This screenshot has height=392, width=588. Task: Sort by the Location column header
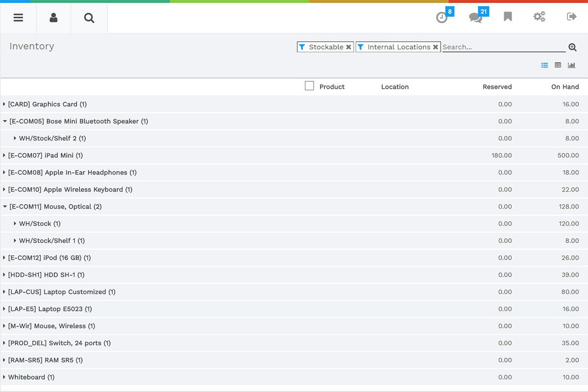tap(394, 87)
